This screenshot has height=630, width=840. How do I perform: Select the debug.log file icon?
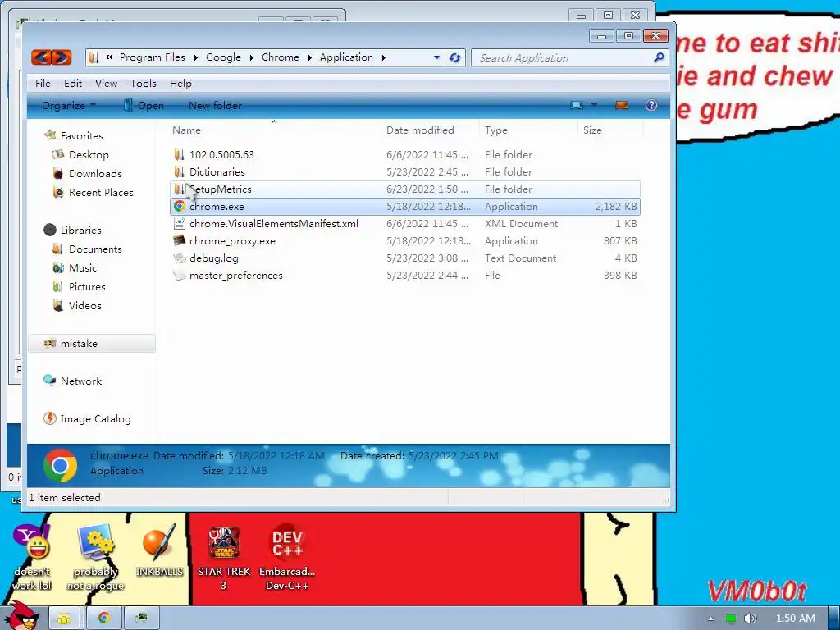[x=180, y=258]
